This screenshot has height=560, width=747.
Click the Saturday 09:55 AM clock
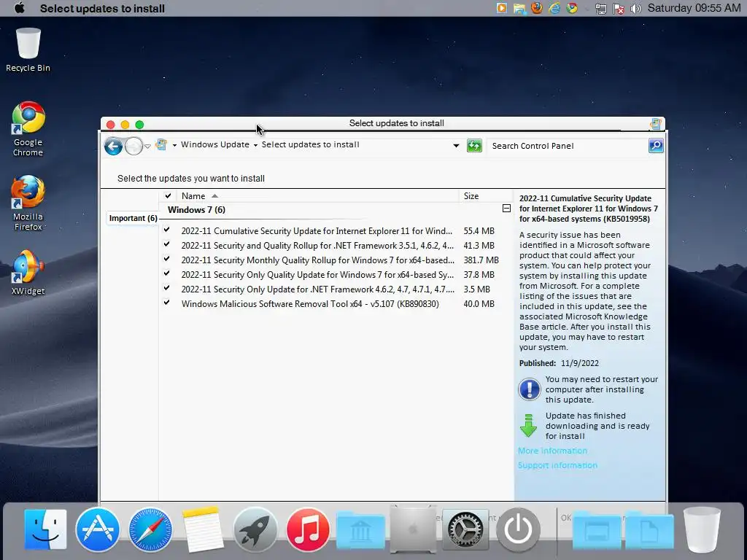(x=694, y=8)
